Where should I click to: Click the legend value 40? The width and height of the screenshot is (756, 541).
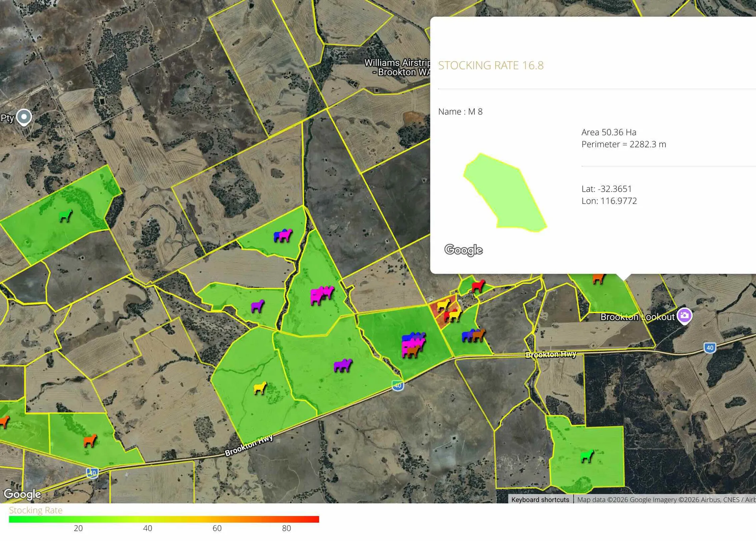tap(148, 528)
